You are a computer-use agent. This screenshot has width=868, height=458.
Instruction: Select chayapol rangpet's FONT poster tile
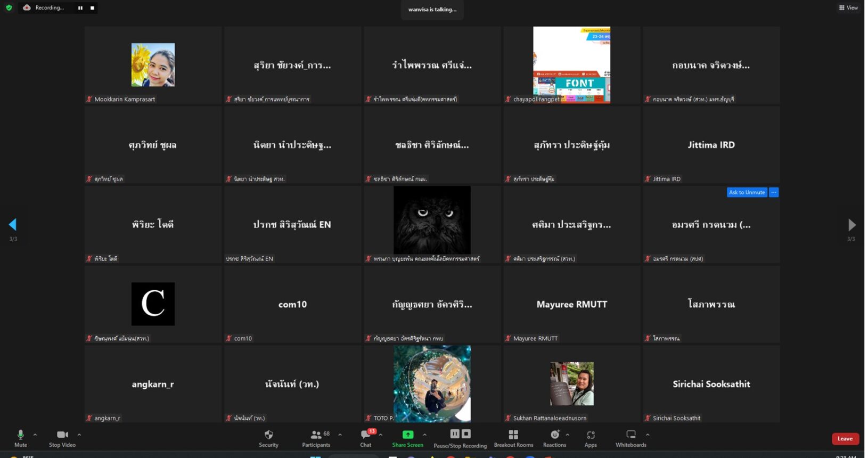click(571, 65)
